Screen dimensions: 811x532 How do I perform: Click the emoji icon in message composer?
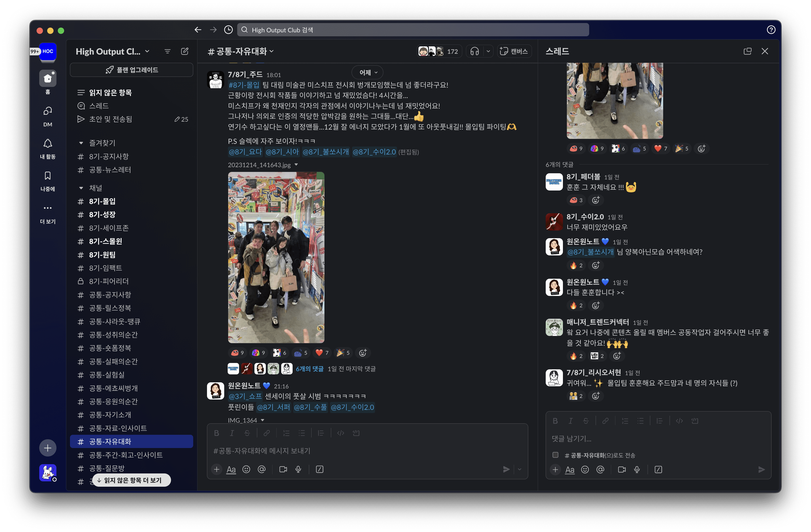pos(246,469)
